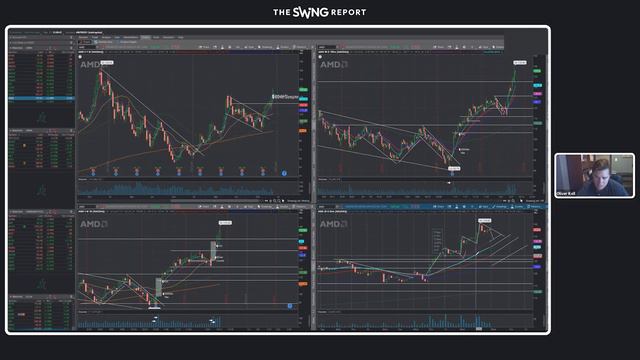The height and width of the screenshot is (360, 640).
Task: Click the orange price tag on the bottom-left chart axis
Action: (x=303, y=284)
